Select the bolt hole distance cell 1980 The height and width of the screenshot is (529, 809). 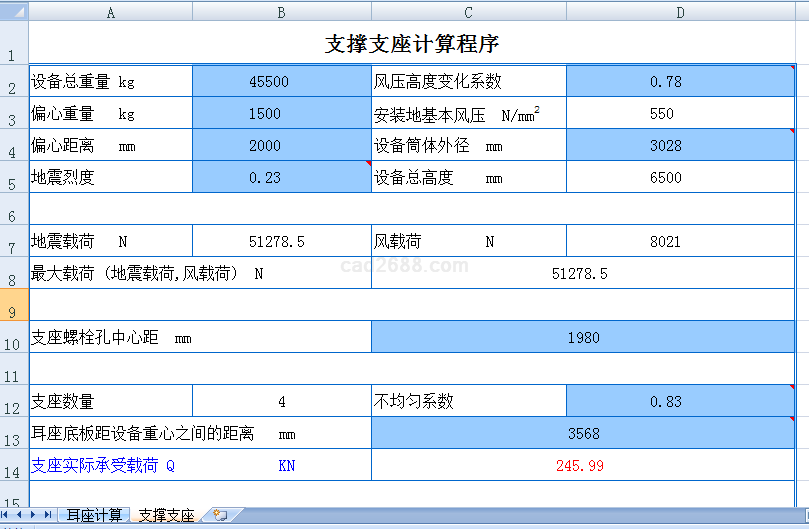(583, 338)
